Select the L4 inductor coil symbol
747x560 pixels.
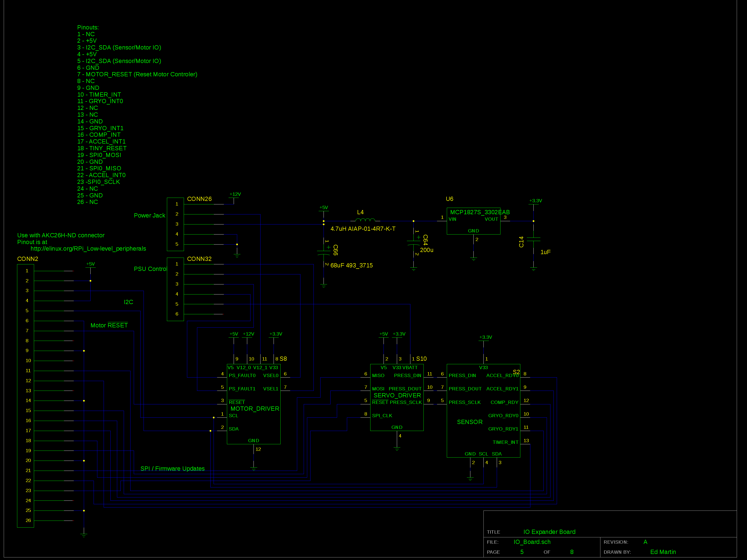365,220
